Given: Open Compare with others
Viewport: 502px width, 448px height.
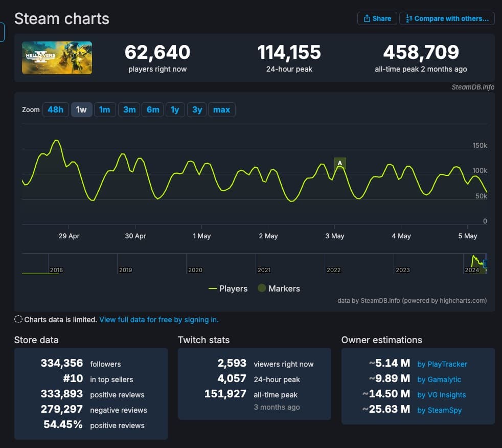Looking at the screenshot, I should click(447, 18).
